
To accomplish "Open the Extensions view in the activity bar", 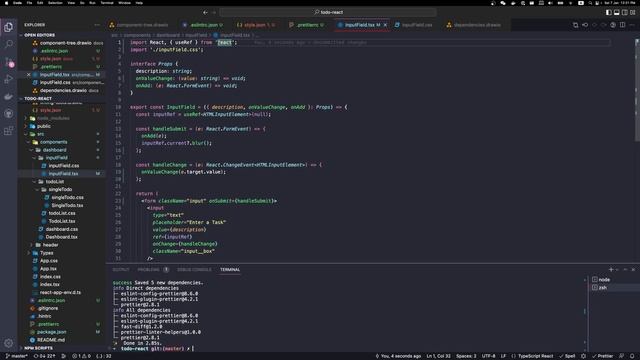I will [x=9, y=131].
